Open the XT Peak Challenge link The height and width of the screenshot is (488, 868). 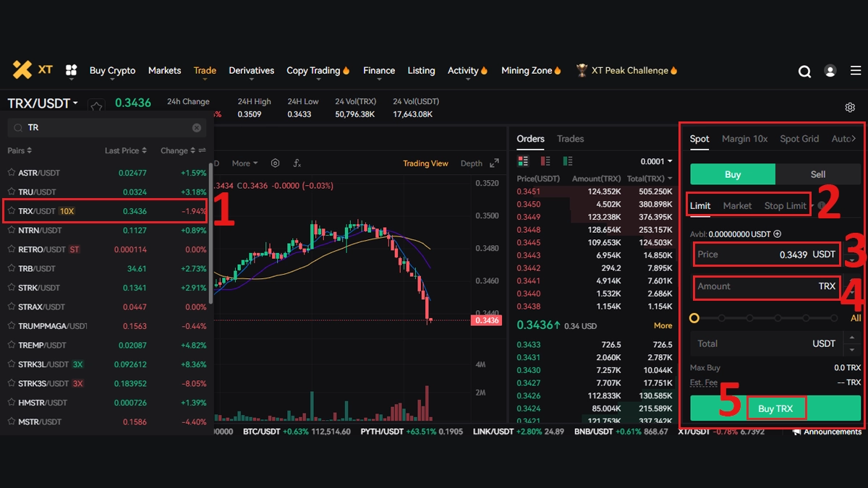pos(627,70)
